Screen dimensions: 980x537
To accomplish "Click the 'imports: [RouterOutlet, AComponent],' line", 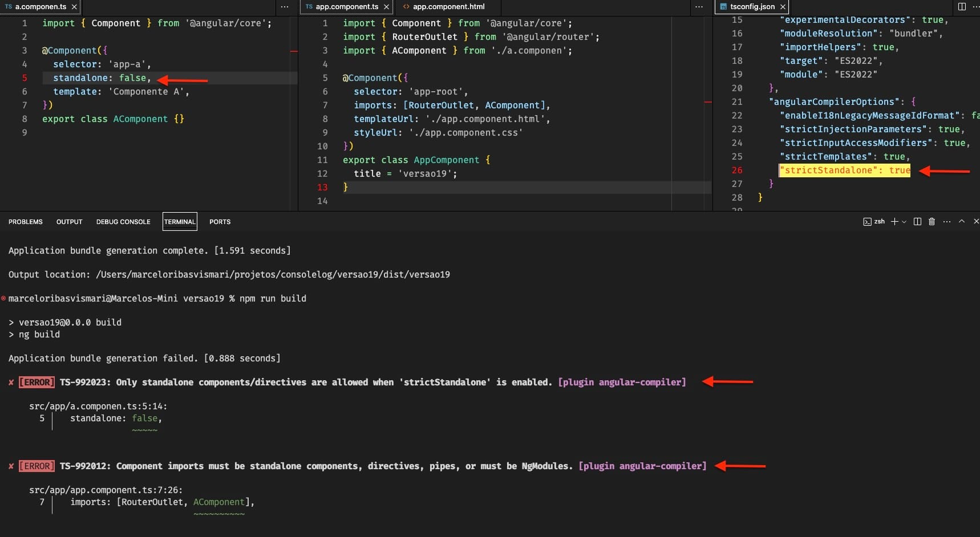I will click(452, 105).
